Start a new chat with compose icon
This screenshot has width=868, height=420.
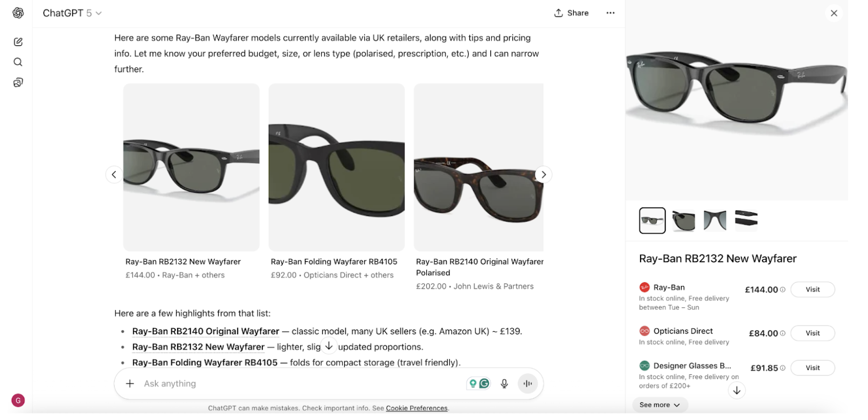(x=18, y=42)
